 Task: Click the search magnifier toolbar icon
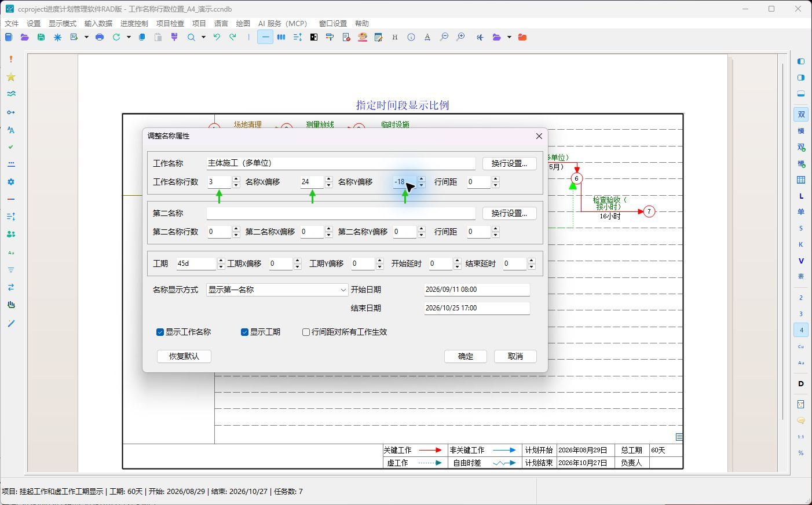pyautogui.click(x=191, y=37)
